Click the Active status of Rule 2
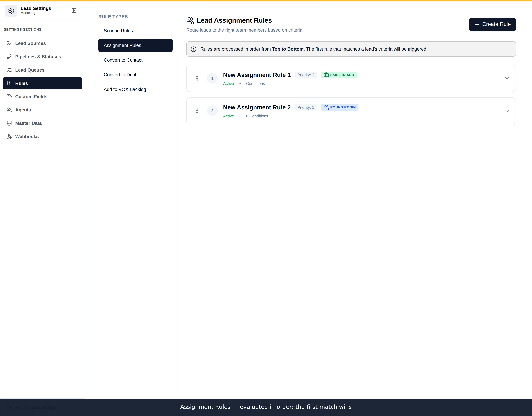This screenshot has width=532, height=416. 228,116
